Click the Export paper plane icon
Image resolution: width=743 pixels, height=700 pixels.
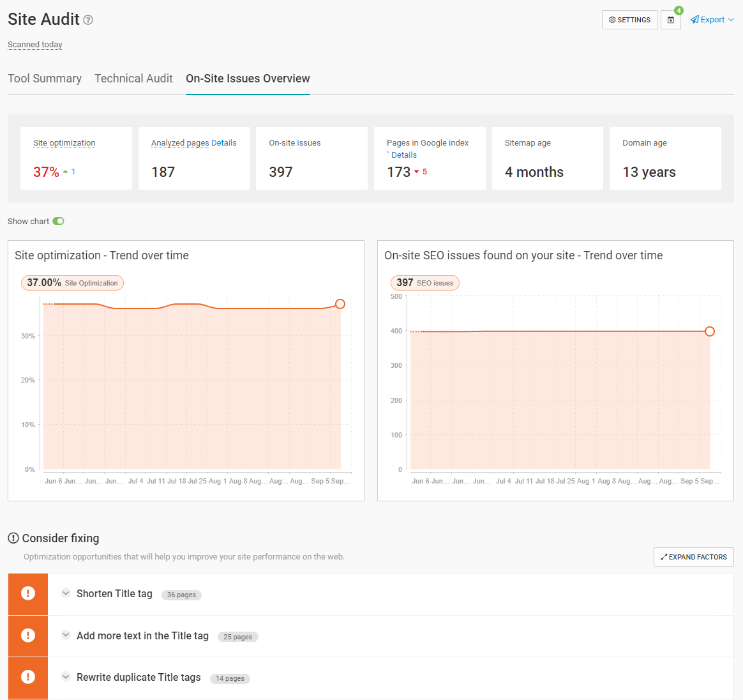[694, 19]
